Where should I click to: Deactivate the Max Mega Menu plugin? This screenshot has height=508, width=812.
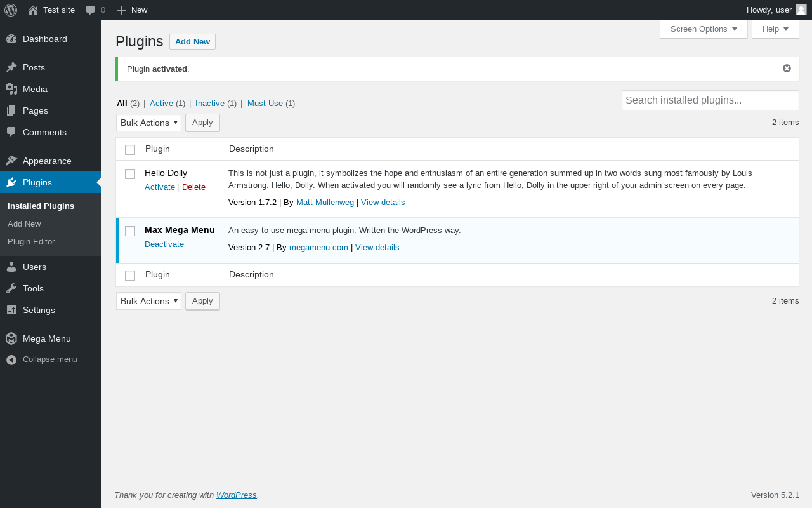pyautogui.click(x=164, y=244)
